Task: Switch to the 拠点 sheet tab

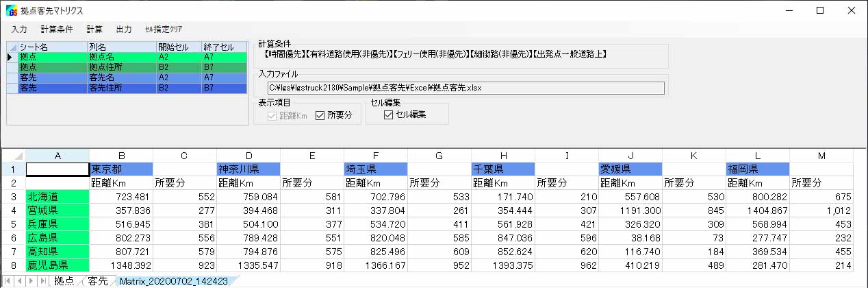Action: pyautogui.click(x=64, y=281)
